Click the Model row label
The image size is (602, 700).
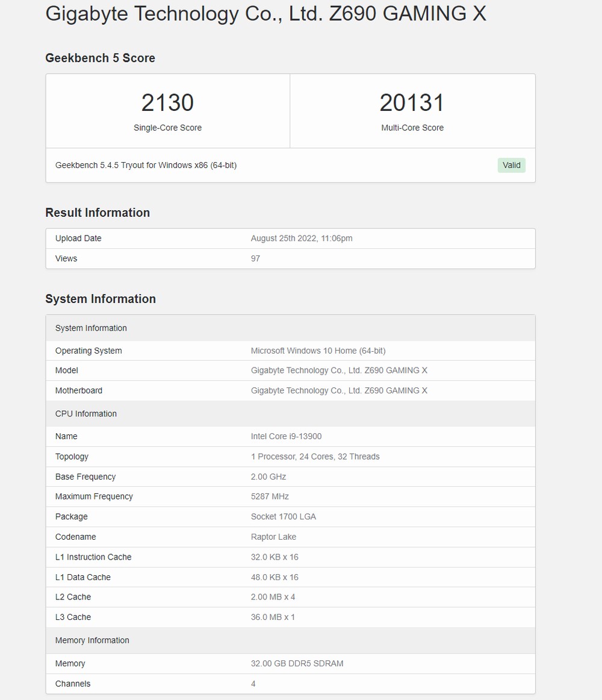66,370
